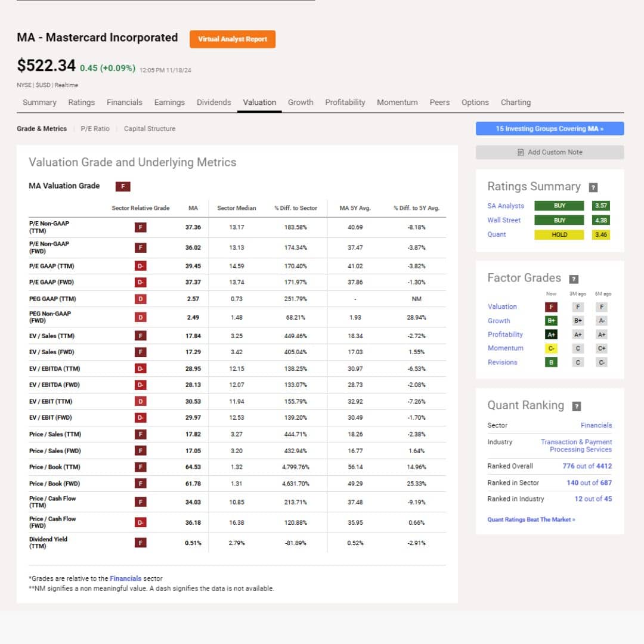Click the MA 5Y Avg. column header

tap(355, 208)
